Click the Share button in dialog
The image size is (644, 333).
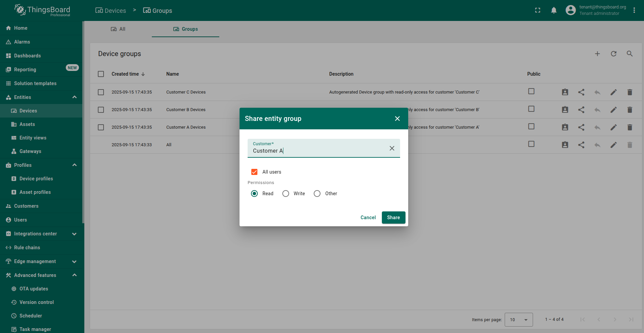coord(393,217)
